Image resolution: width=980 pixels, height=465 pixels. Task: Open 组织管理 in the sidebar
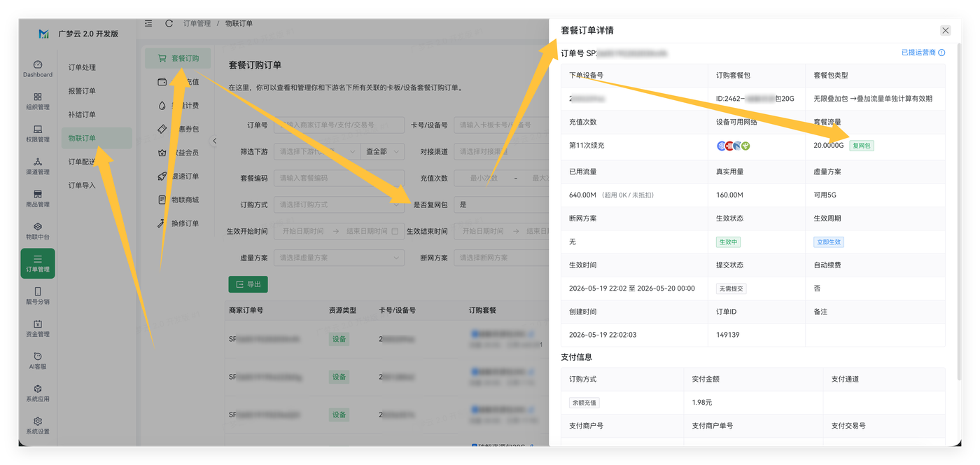pos(38,101)
